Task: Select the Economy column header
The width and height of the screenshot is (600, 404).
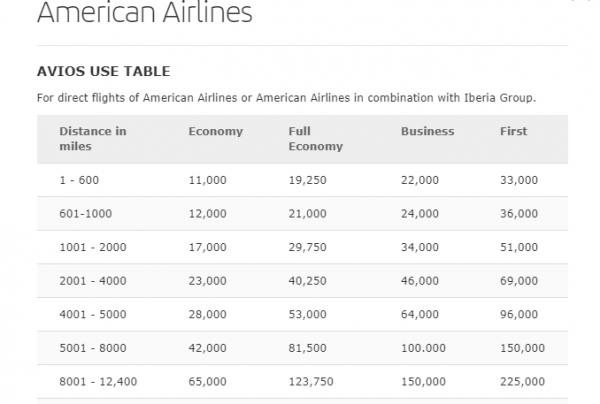Action: tap(215, 132)
